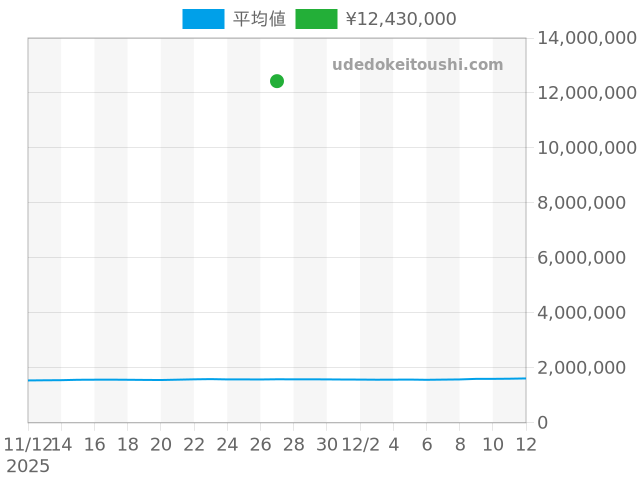Click the 20 x-axis date label

point(161,444)
